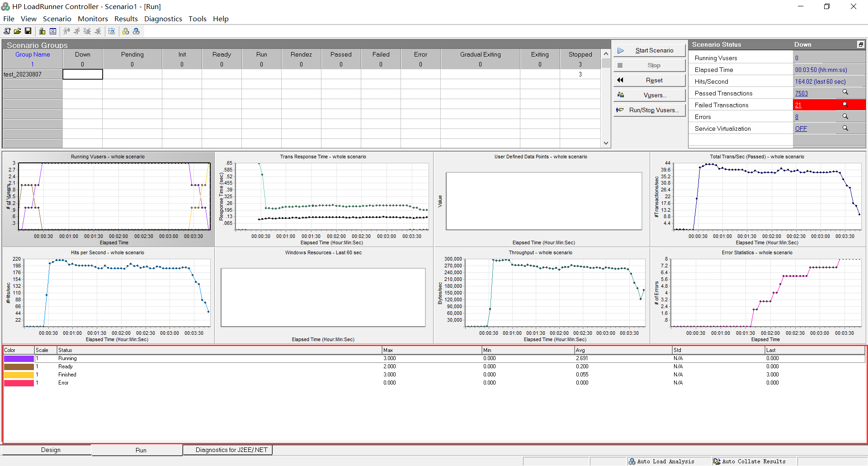Click the Status column header in legend
The image size is (868, 466).
coord(219,350)
